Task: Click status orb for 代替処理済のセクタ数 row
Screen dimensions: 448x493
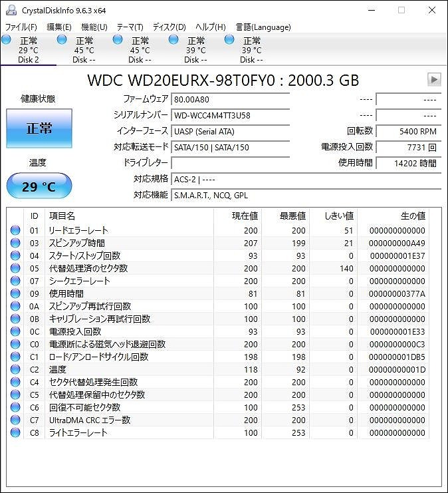Action: click(15, 268)
